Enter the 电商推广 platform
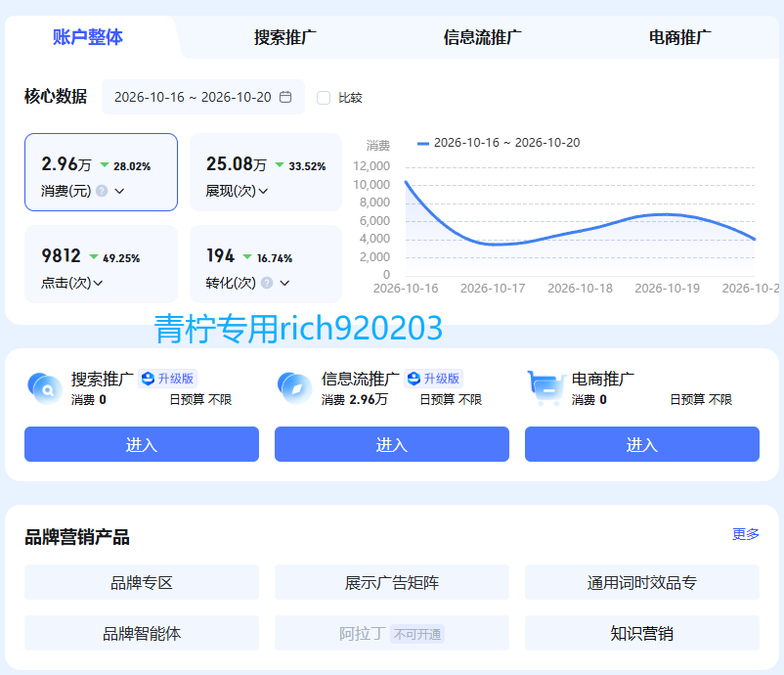The image size is (784, 675). (x=642, y=444)
